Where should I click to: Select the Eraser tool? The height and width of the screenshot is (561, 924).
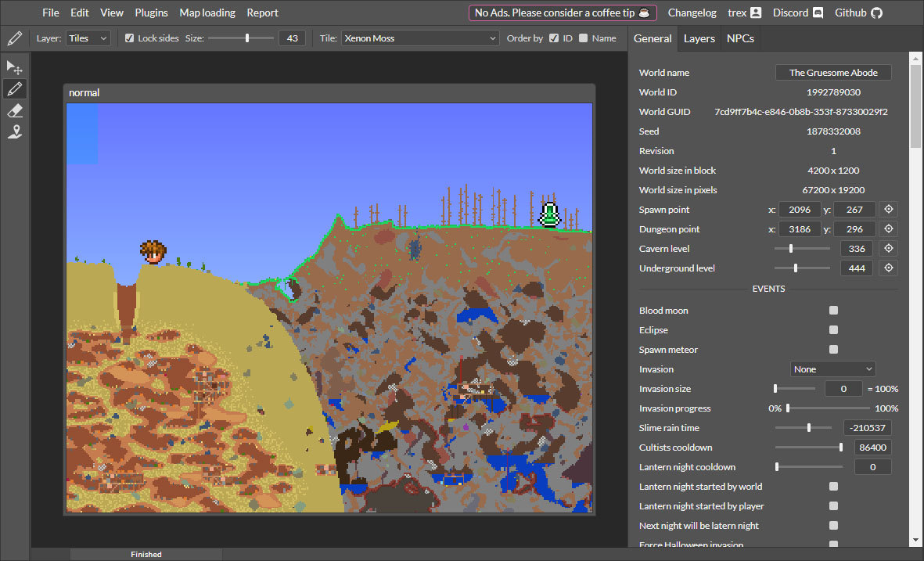pyautogui.click(x=15, y=111)
